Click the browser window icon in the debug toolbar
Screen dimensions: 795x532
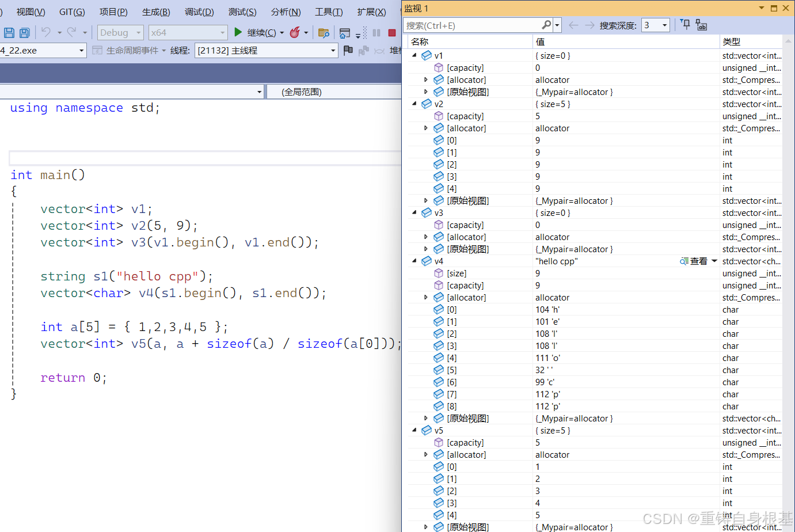click(345, 33)
